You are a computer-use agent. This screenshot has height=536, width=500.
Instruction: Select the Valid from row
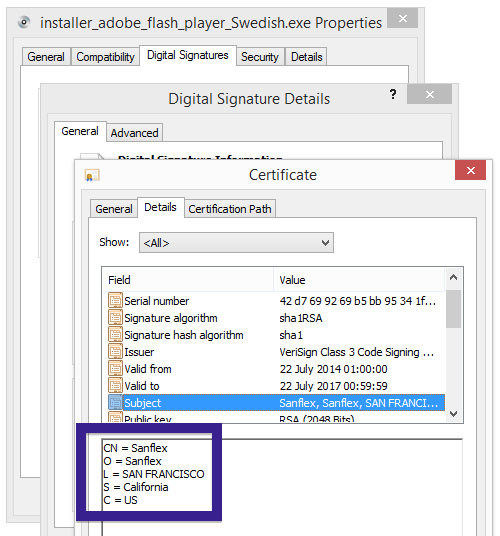coord(276,369)
